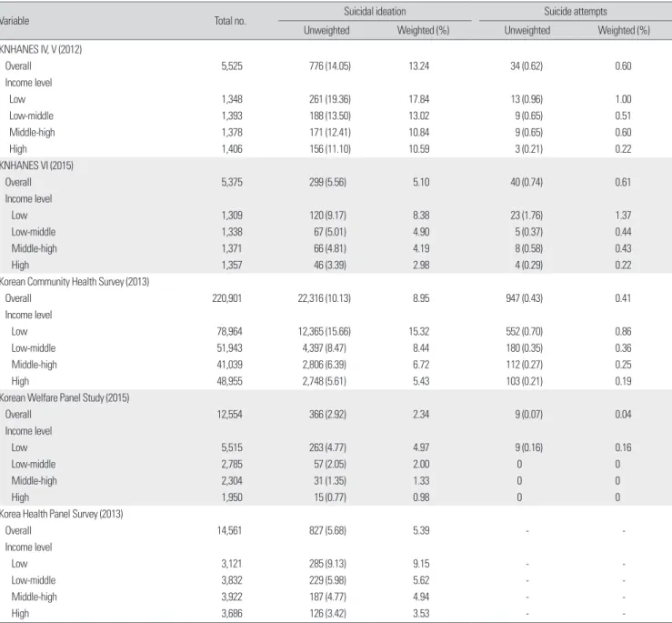This screenshot has width=672, height=623.
Task: Click cell '2,748 (5.61)'
Action: pos(324,382)
